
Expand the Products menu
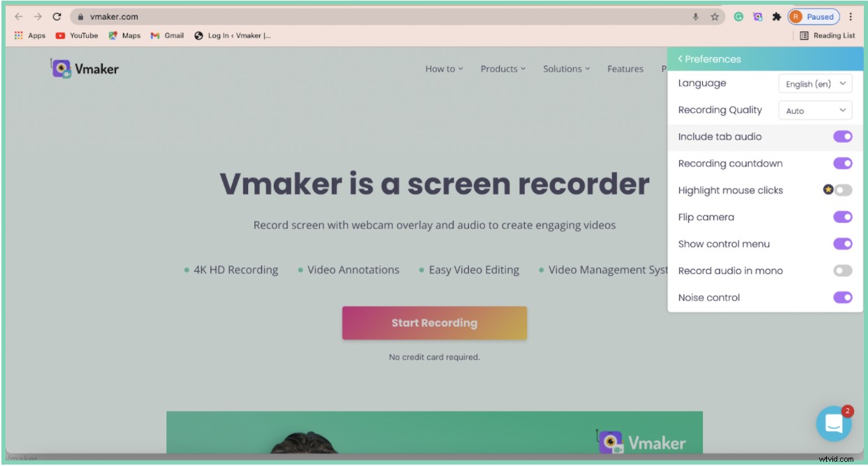click(x=502, y=68)
